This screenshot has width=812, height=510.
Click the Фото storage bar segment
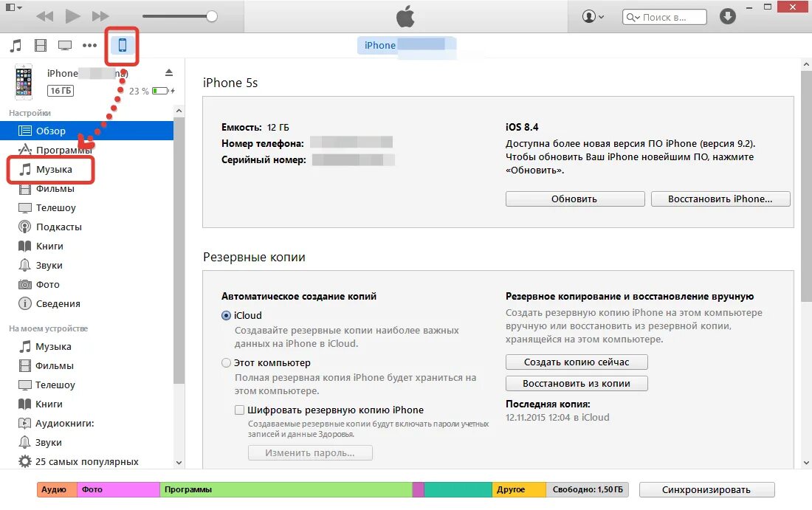click(x=119, y=489)
